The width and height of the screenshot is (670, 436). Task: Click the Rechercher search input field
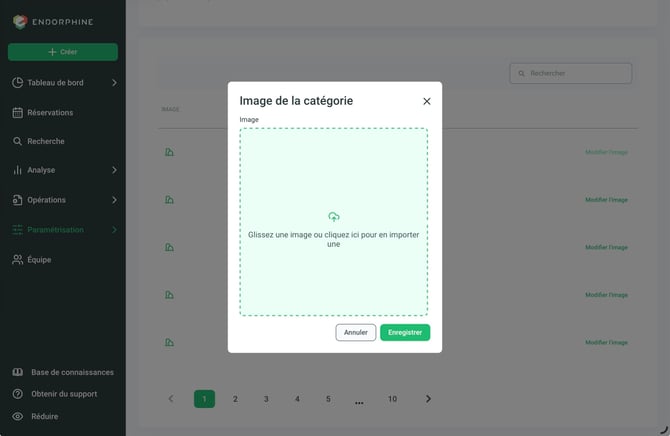pos(570,74)
